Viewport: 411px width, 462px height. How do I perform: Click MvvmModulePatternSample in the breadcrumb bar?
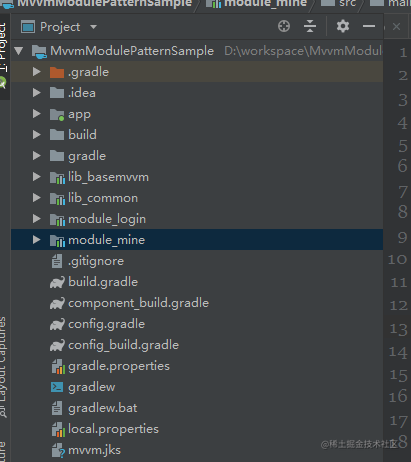click(104, 3)
